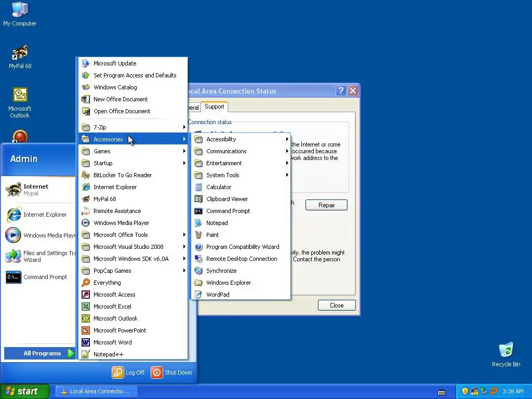Click the Close button in connection dialog

(337, 305)
